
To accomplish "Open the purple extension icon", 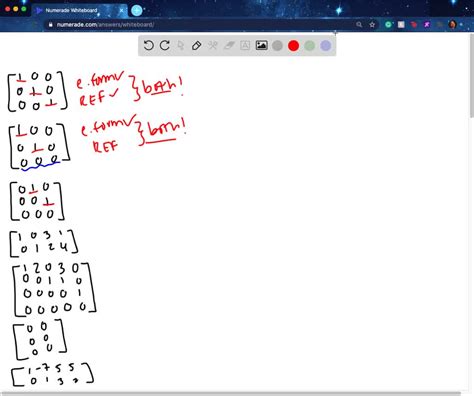I will click(x=427, y=24).
